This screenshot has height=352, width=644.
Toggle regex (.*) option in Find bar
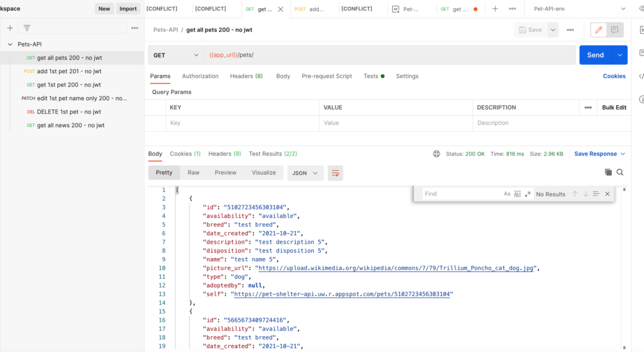tap(528, 194)
